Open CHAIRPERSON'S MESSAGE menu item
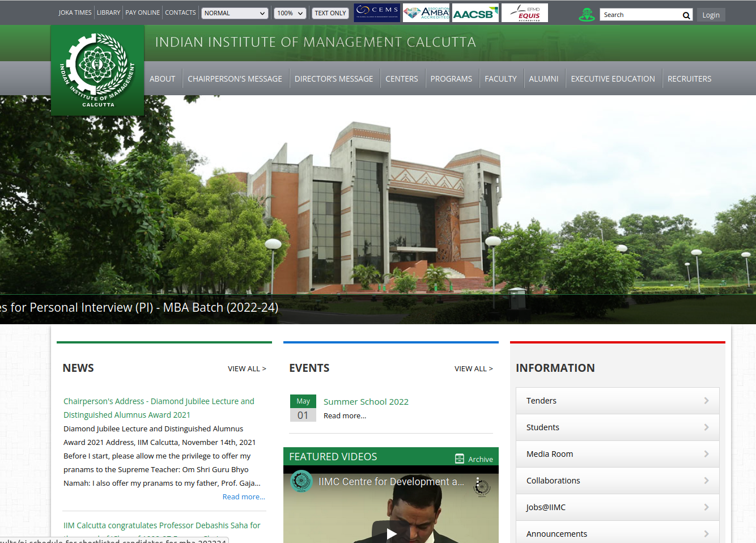This screenshot has height=543, width=756. 235,79
